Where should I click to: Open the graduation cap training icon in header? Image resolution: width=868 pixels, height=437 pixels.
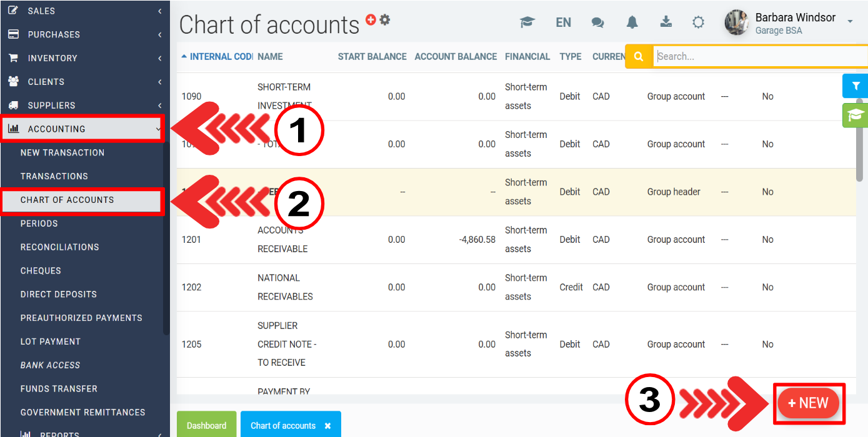(527, 22)
